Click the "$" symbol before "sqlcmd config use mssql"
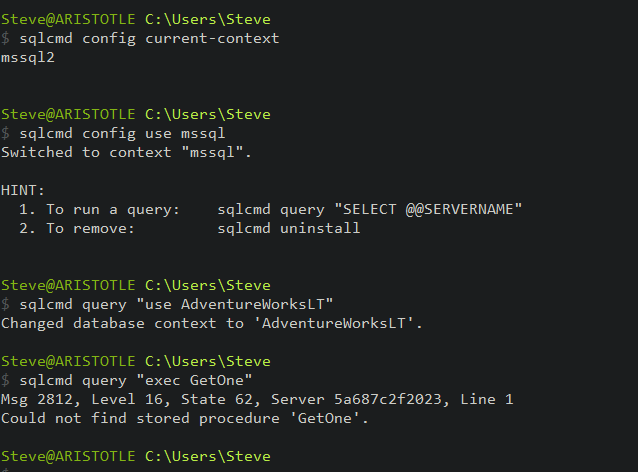Image resolution: width=638 pixels, height=472 pixels. (6, 133)
